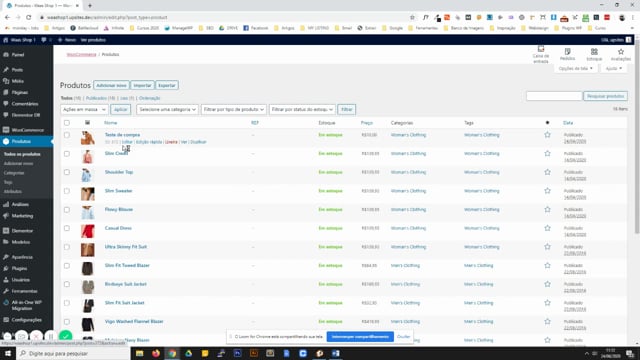
Task: Check the select-all products checkbox in header
Action: pyautogui.click(x=67, y=123)
